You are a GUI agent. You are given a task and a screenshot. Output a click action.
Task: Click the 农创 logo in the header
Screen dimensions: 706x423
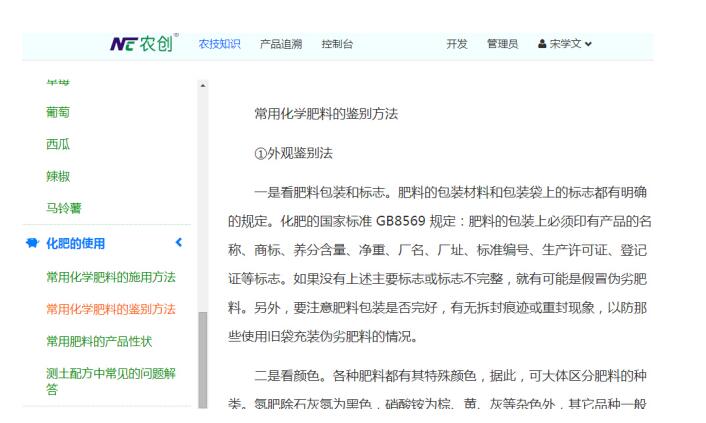[x=143, y=44]
